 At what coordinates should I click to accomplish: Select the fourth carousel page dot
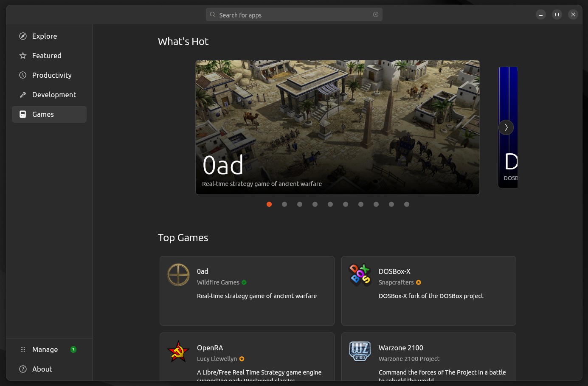pyautogui.click(x=315, y=204)
